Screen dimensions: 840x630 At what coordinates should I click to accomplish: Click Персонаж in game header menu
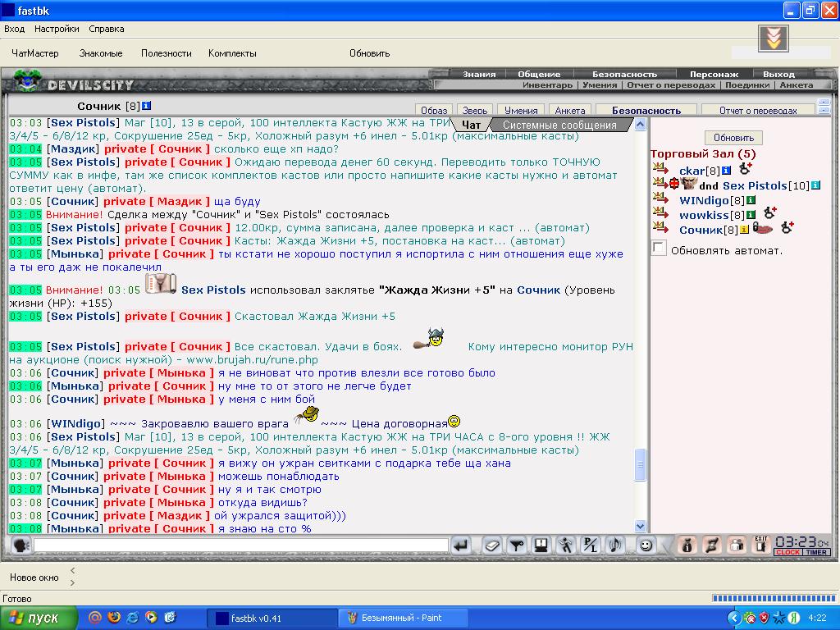pyautogui.click(x=714, y=74)
